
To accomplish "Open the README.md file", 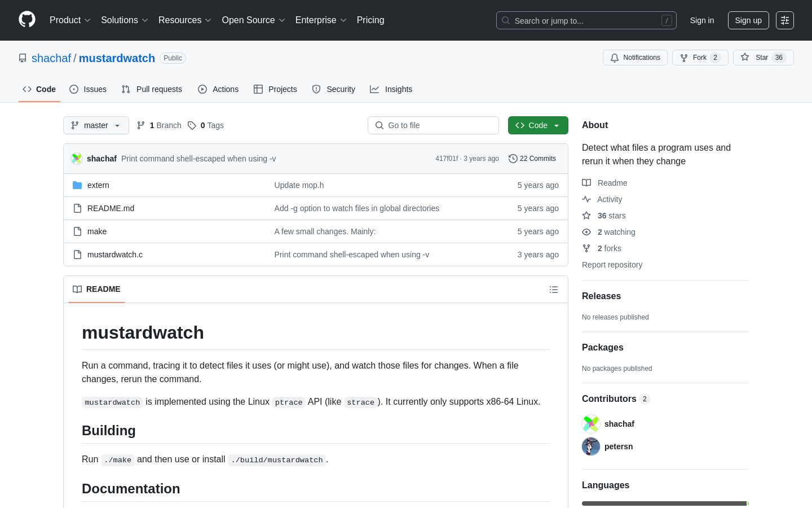I will click(x=111, y=208).
